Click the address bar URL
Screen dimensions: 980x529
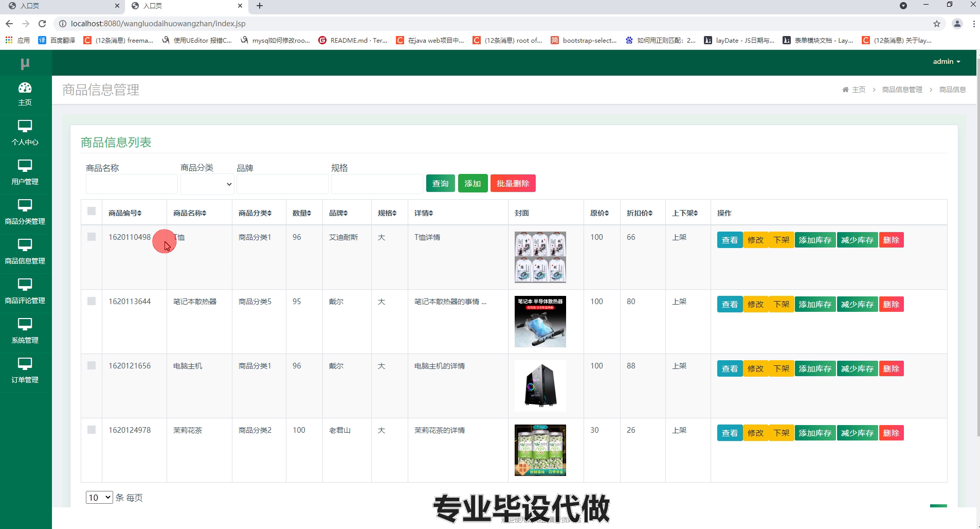point(158,24)
